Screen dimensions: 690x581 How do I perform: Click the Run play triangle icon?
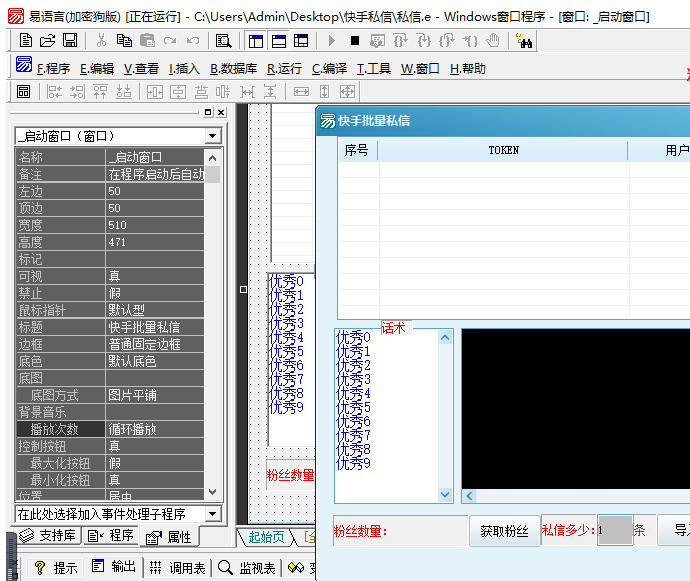332,41
